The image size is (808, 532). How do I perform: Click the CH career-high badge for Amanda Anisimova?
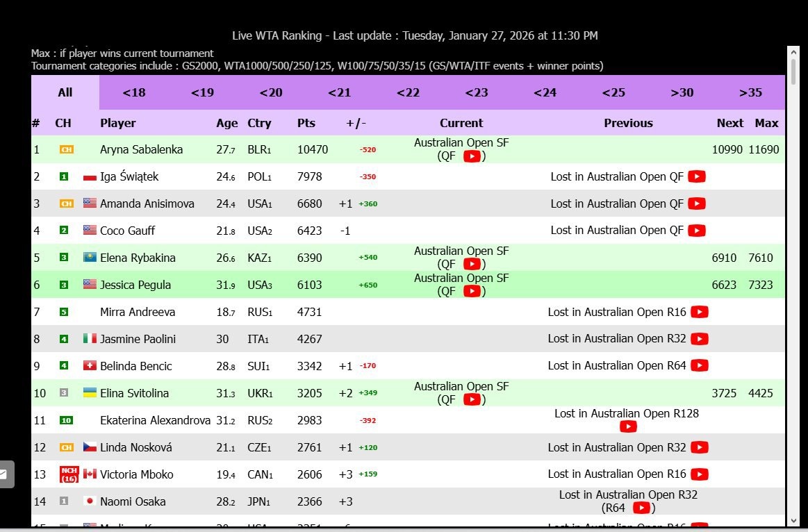click(x=67, y=203)
